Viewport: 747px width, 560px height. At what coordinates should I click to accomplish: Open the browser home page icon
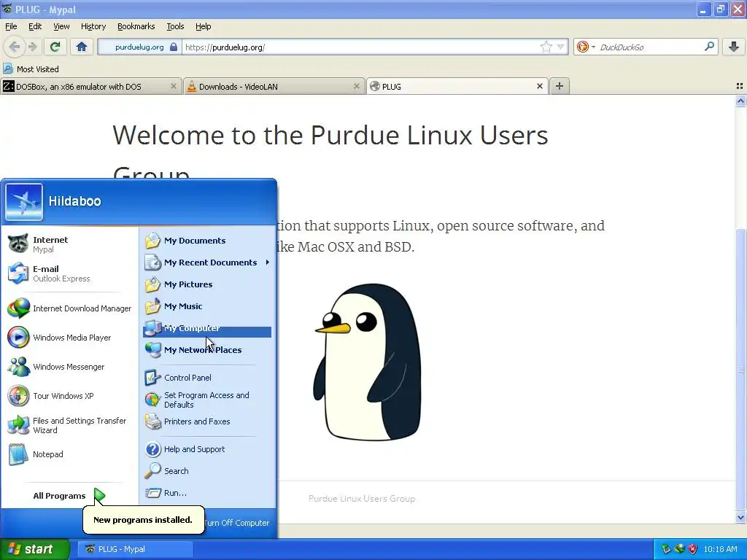click(x=82, y=47)
